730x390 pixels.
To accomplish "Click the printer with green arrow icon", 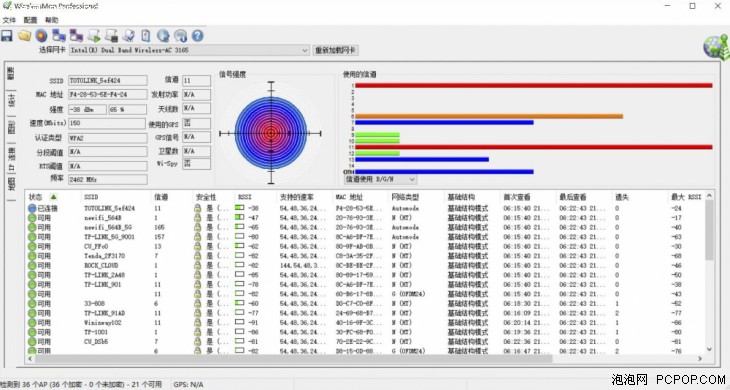I will coord(94,35).
